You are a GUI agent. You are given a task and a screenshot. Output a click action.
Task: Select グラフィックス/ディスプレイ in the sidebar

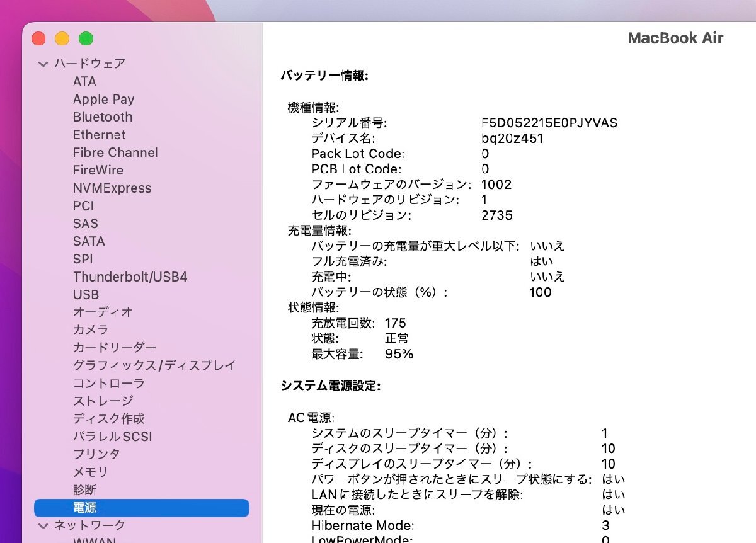[x=154, y=365]
